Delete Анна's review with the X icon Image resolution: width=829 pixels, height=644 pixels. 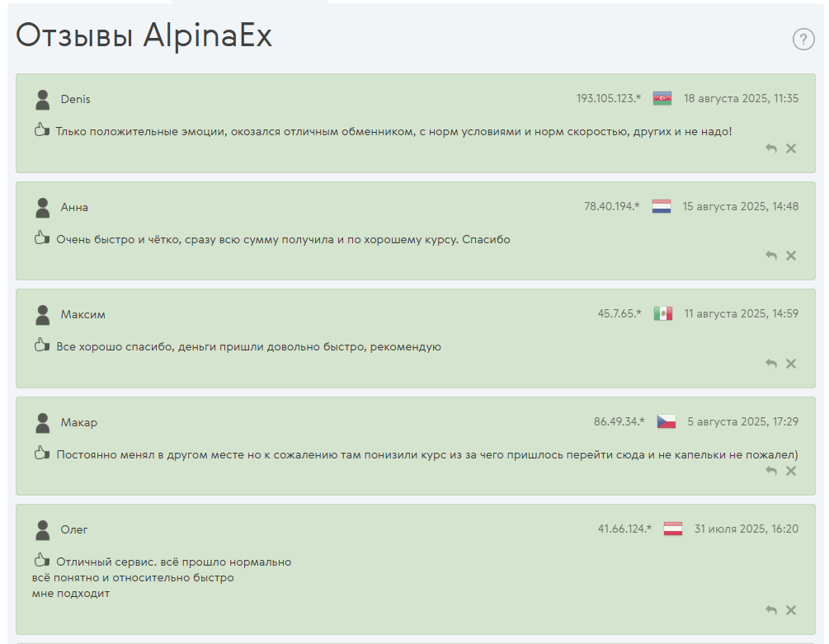(791, 256)
